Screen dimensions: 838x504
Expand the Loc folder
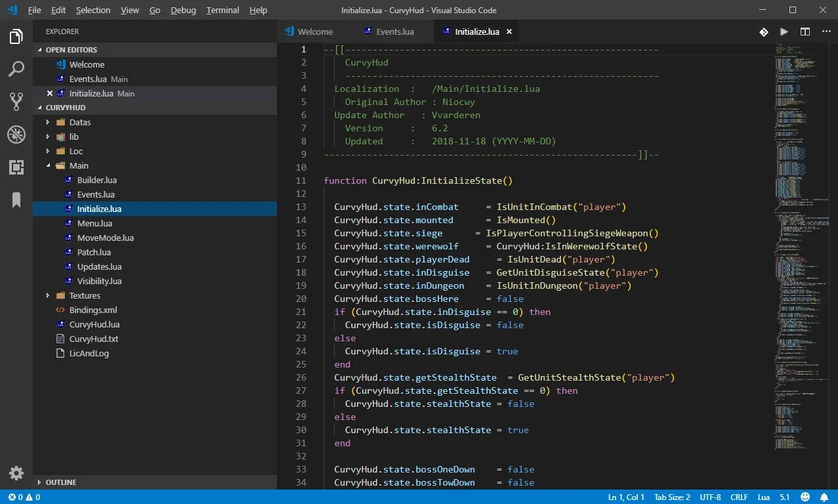[48, 151]
